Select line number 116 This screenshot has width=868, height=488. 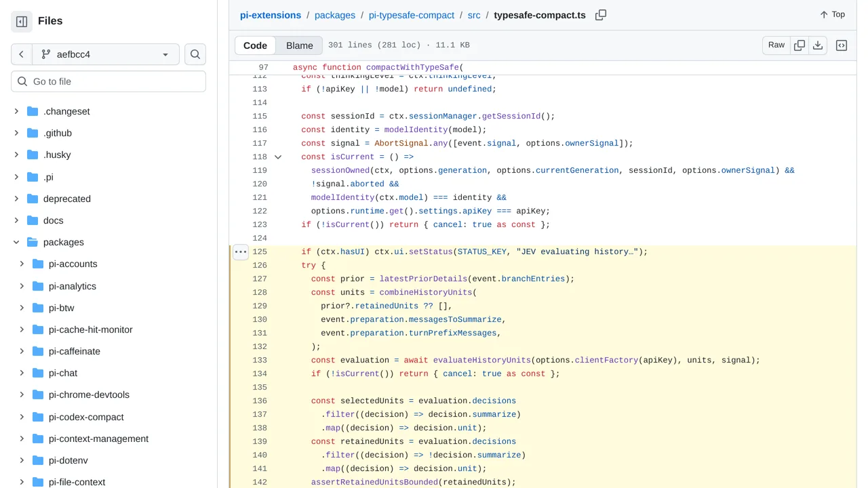point(260,129)
